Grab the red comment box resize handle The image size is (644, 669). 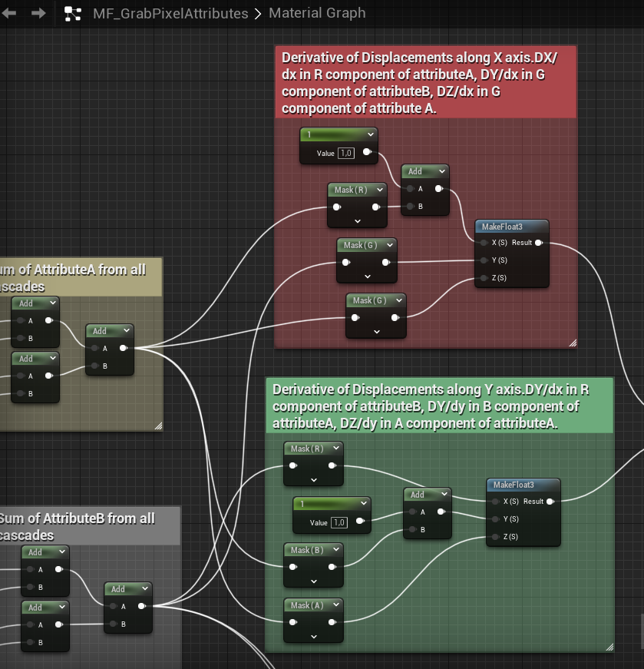[x=571, y=342]
